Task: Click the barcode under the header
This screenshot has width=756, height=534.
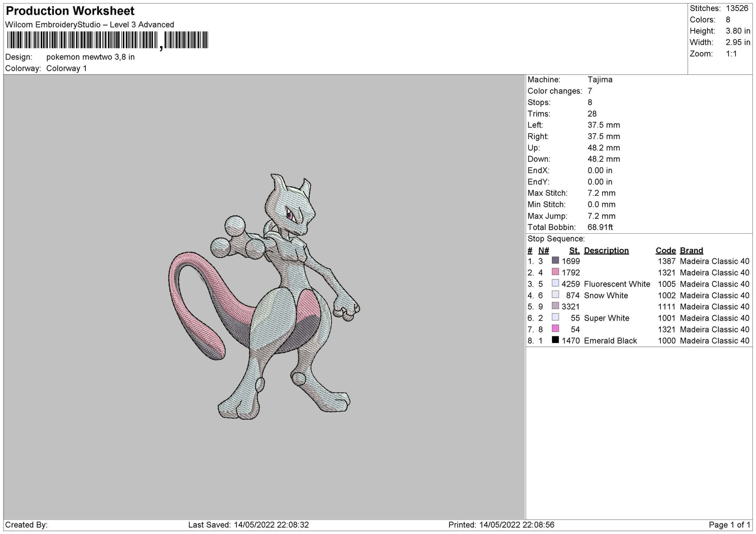Action: click(x=107, y=41)
